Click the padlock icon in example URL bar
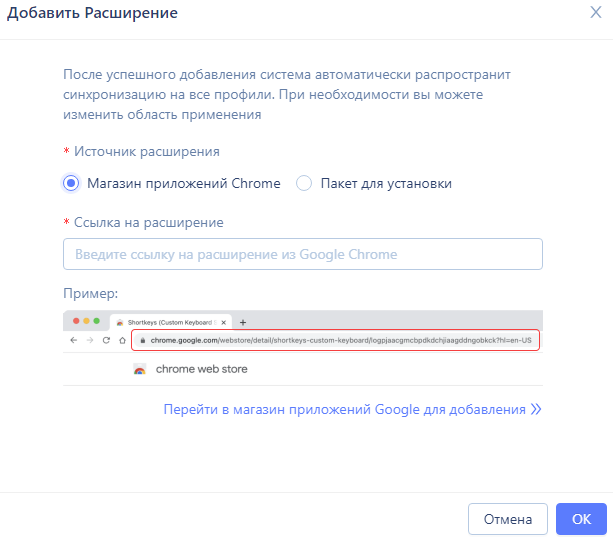The image size is (613, 540). pyautogui.click(x=143, y=340)
